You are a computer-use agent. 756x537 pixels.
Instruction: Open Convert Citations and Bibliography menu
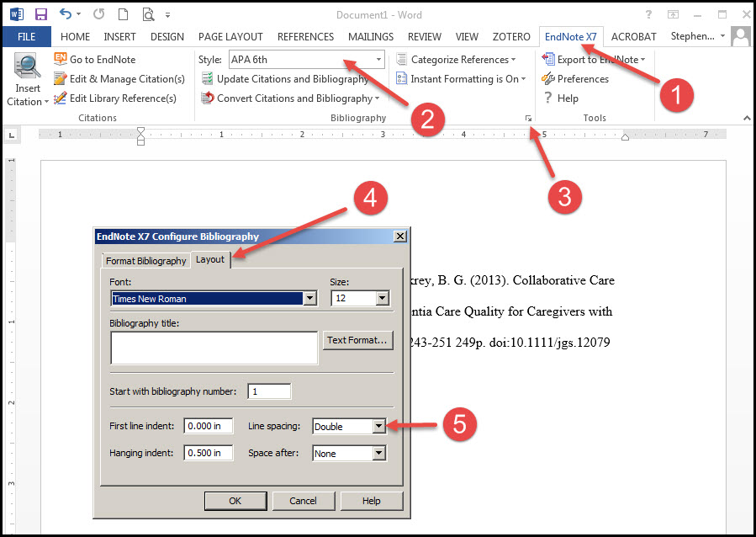click(x=290, y=98)
